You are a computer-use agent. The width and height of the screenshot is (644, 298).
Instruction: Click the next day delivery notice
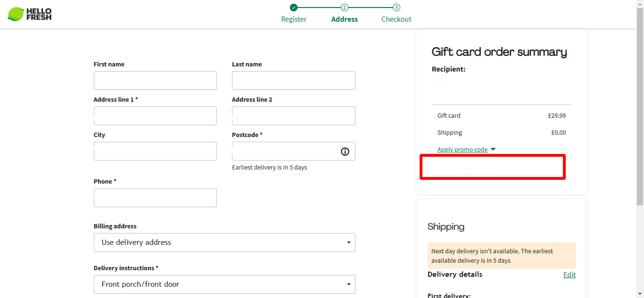click(x=502, y=256)
